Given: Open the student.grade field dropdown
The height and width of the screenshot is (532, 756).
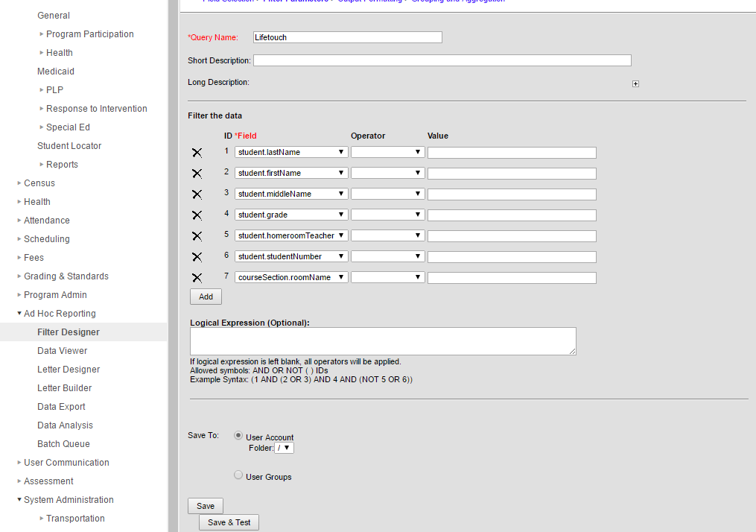Looking at the screenshot, I should [x=291, y=215].
